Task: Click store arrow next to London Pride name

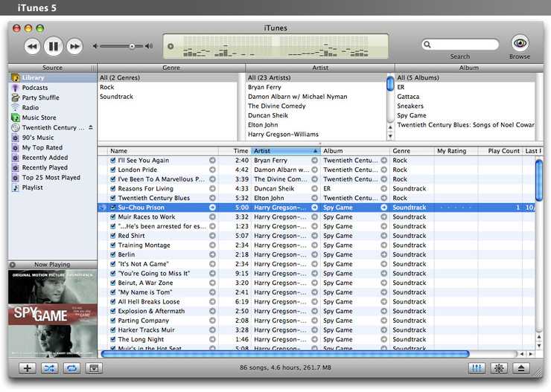Action: click(x=212, y=170)
